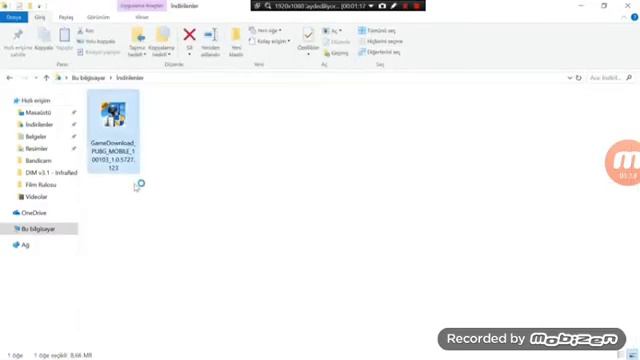Click the Bandicam camera screenshot icon
640x360 pixels.
pos(382,6)
